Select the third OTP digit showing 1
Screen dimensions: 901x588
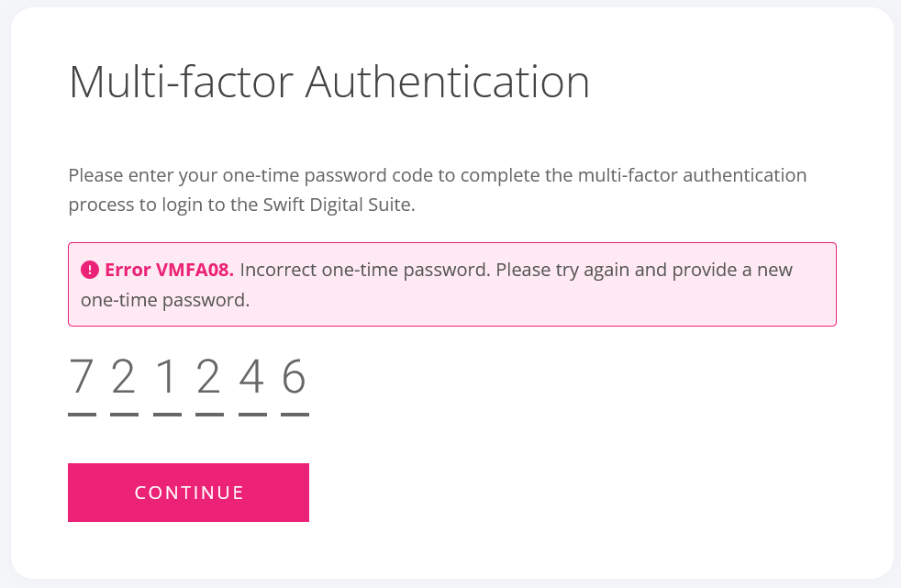pos(166,376)
